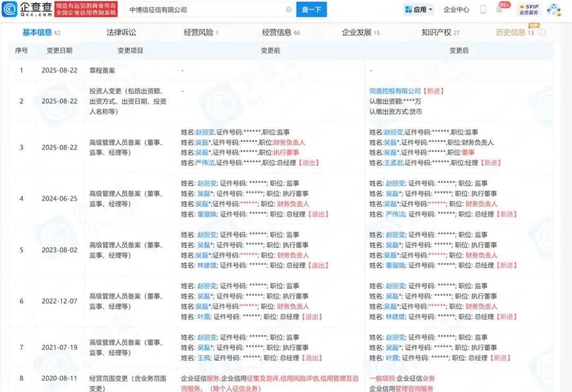Open 叶露 link in row 7 变更后
This screenshot has height=392, width=572.
392,358
